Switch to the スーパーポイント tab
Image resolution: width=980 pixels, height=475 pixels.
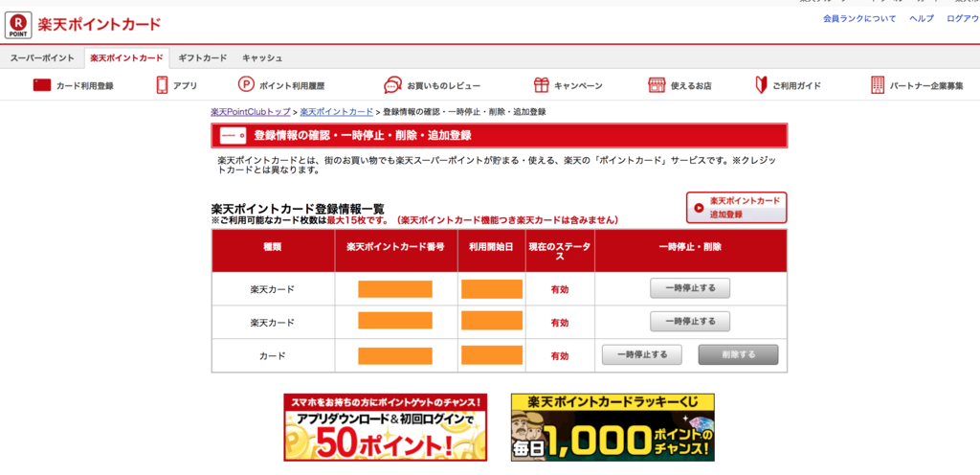42,58
